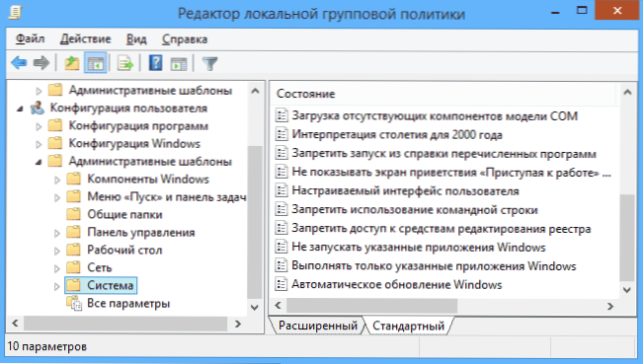The width and height of the screenshot is (643, 364).
Task: Click the filter funnel toolbar icon
Action: [209, 63]
